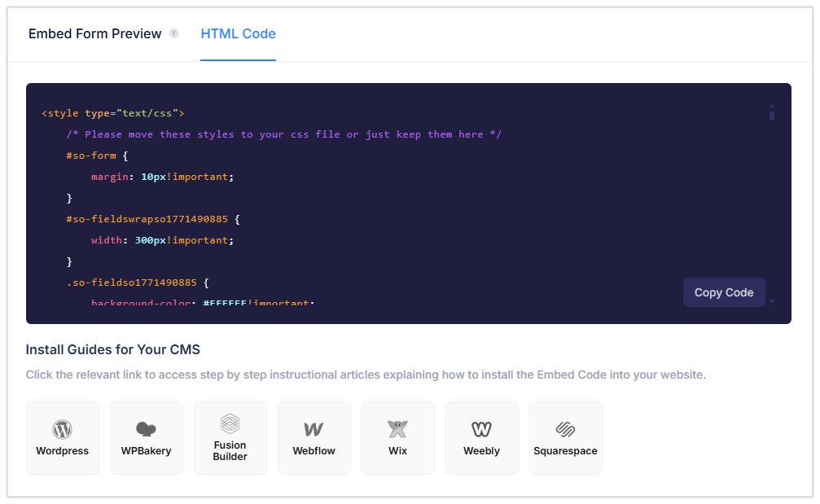Open the Webflow install guide icon
820x504 pixels.
(x=314, y=437)
